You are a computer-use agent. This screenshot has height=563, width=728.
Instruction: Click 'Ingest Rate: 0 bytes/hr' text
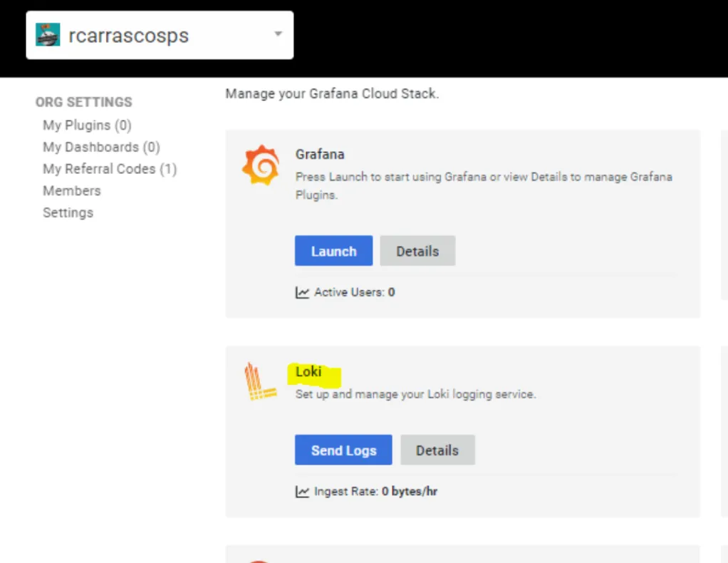[375, 492]
